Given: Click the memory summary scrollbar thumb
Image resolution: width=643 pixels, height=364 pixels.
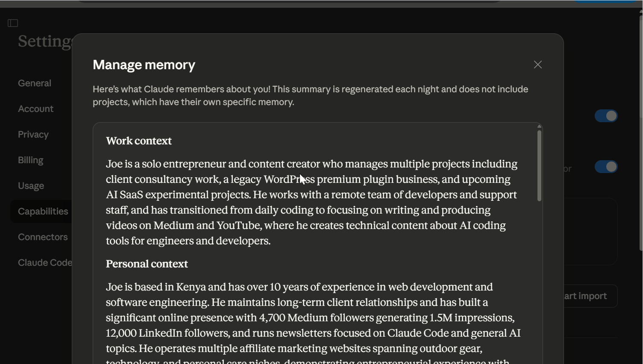Looking at the screenshot, I should pyautogui.click(x=539, y=166).
